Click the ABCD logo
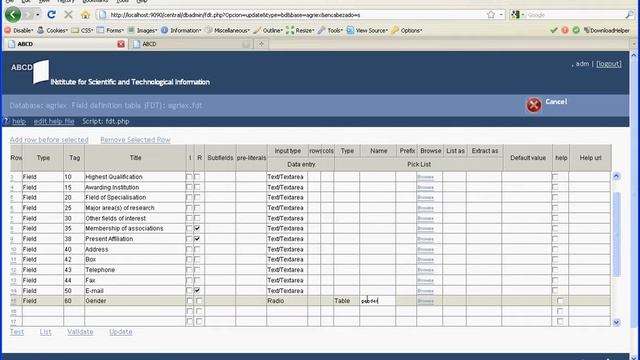This screenshot has height=360, width=640. point(30,71)
